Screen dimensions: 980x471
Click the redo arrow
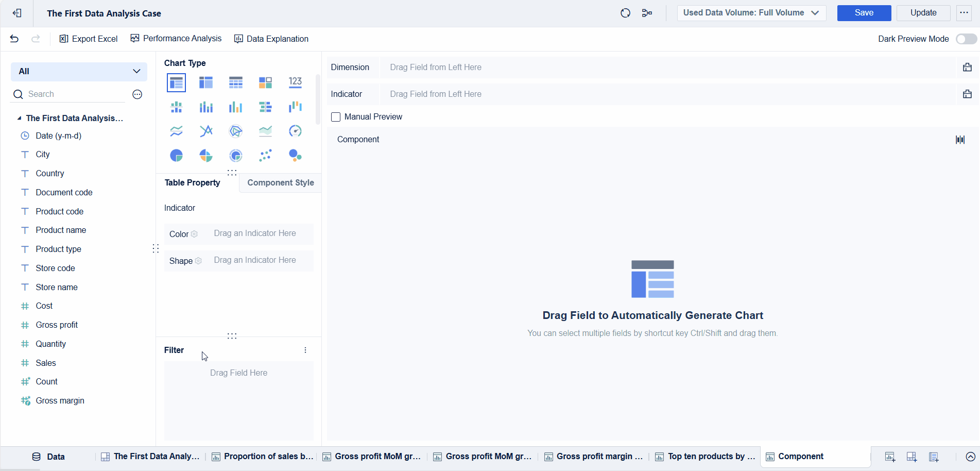[36, 39]
